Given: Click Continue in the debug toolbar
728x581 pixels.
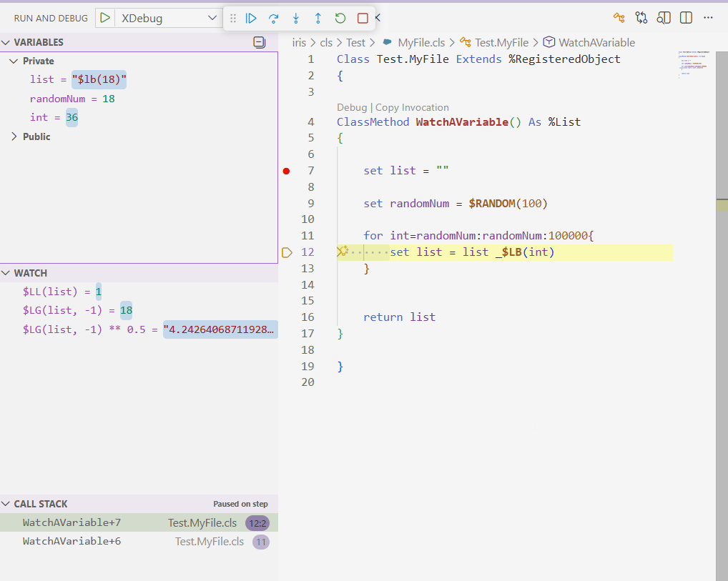Looking at the screenshot, I should click(251, 19).
